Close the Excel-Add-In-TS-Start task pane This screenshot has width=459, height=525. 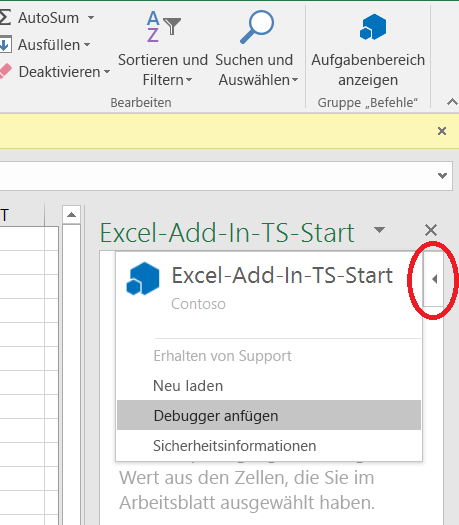(x=431, y=230)
